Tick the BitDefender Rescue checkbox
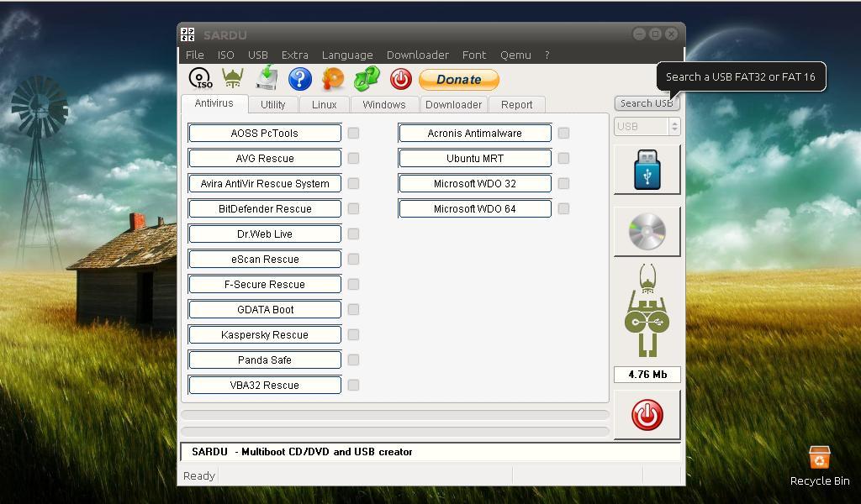Viewport: 861px width, 504px height. click(354, 209)
